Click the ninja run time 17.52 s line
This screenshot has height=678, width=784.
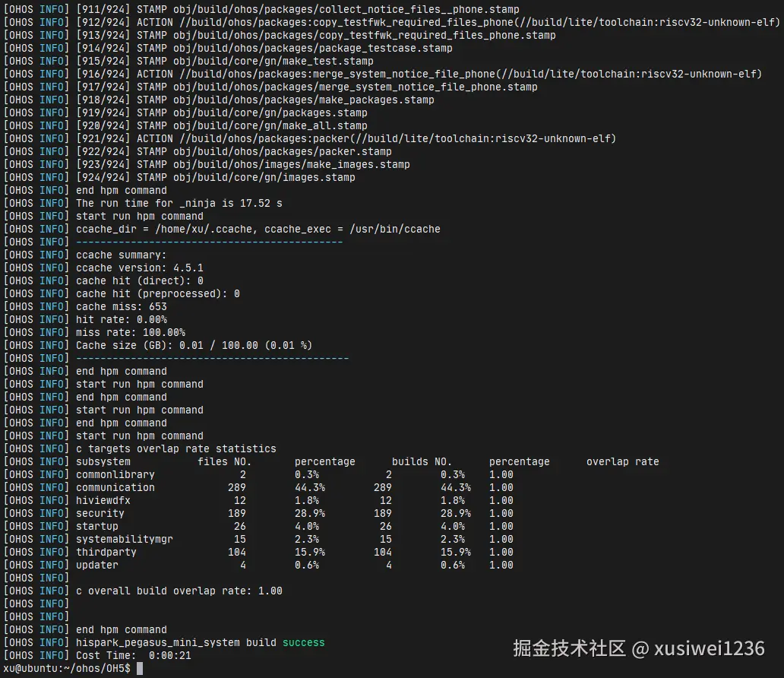coord(179,203)
